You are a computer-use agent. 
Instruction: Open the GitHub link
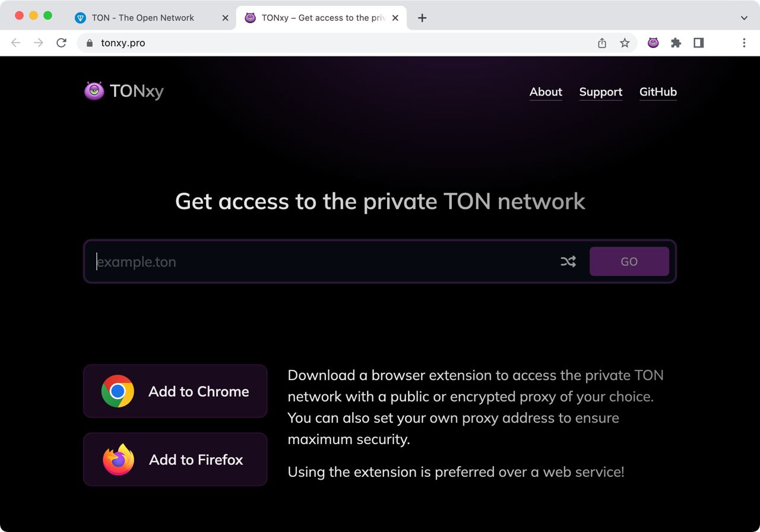[658, 92]
